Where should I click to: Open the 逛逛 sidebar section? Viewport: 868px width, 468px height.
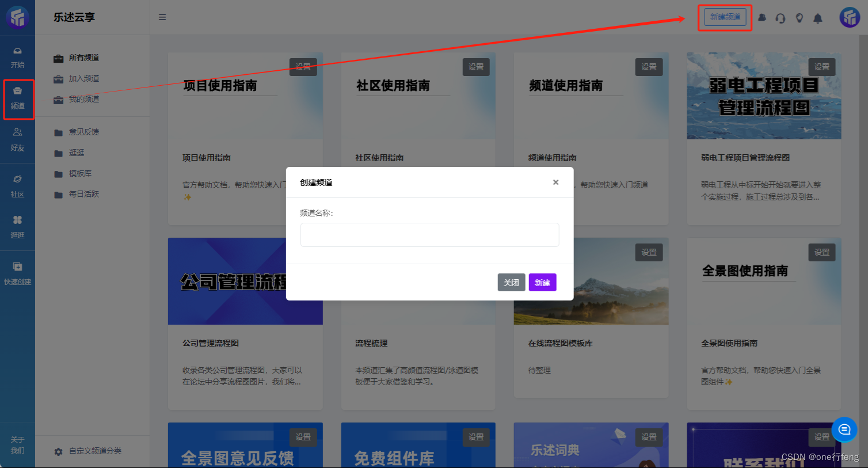[x=17, y=227]
